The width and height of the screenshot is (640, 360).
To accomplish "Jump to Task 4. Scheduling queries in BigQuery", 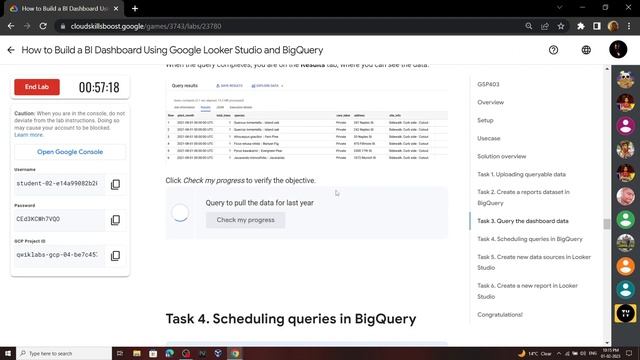I will (x=530, y=239).
